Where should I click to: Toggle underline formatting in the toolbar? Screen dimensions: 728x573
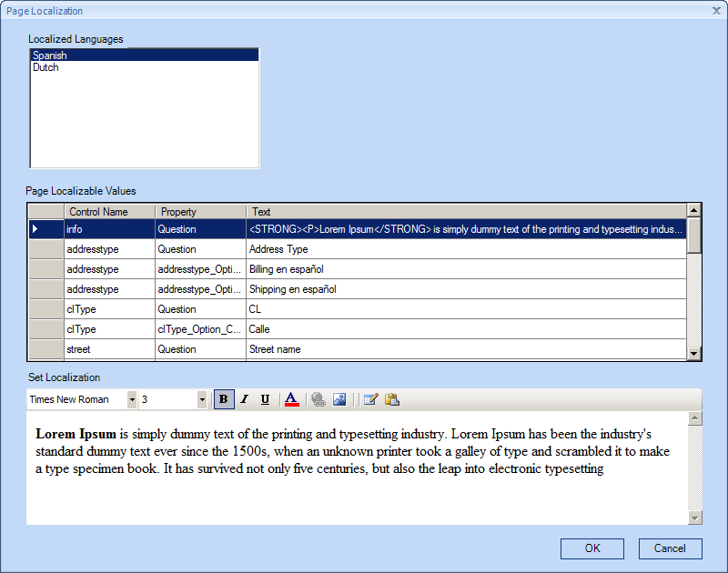(x=265, y=399)
